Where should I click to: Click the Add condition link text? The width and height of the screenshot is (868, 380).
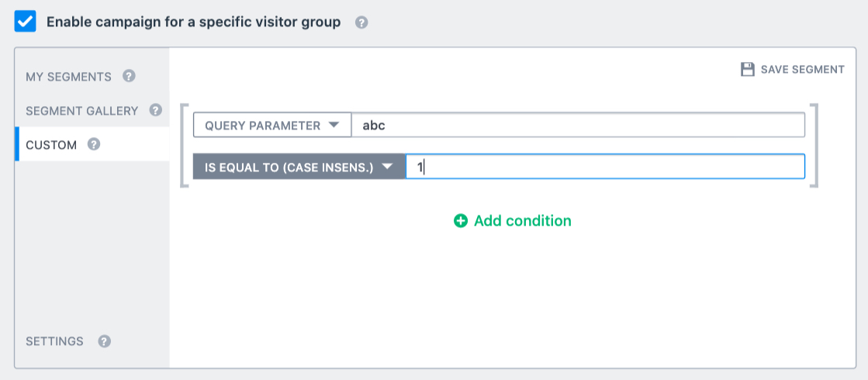[x=523, y=221]
